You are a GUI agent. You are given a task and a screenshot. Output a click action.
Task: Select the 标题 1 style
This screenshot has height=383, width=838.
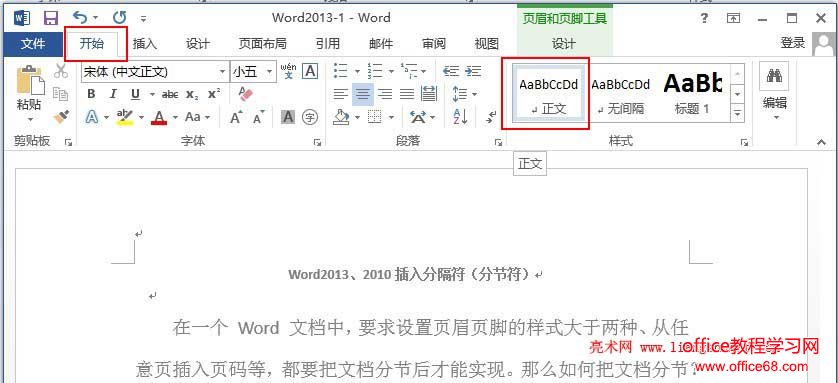click(692, 94)
